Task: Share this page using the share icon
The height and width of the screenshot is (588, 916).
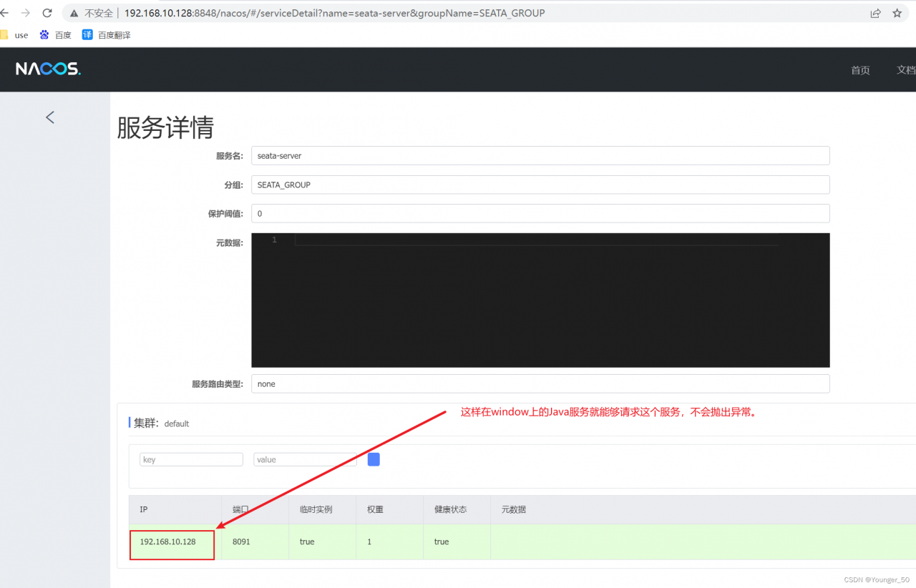Action: click(875, 13)
